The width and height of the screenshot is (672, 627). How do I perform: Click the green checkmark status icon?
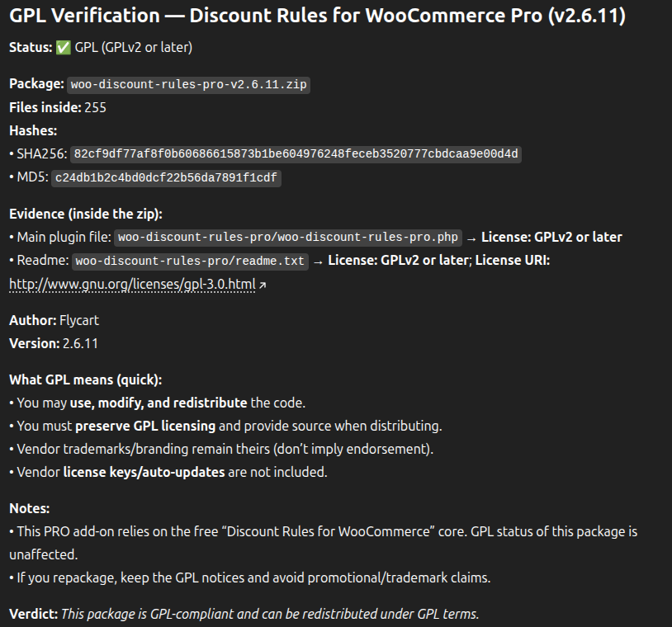[64, 48]
